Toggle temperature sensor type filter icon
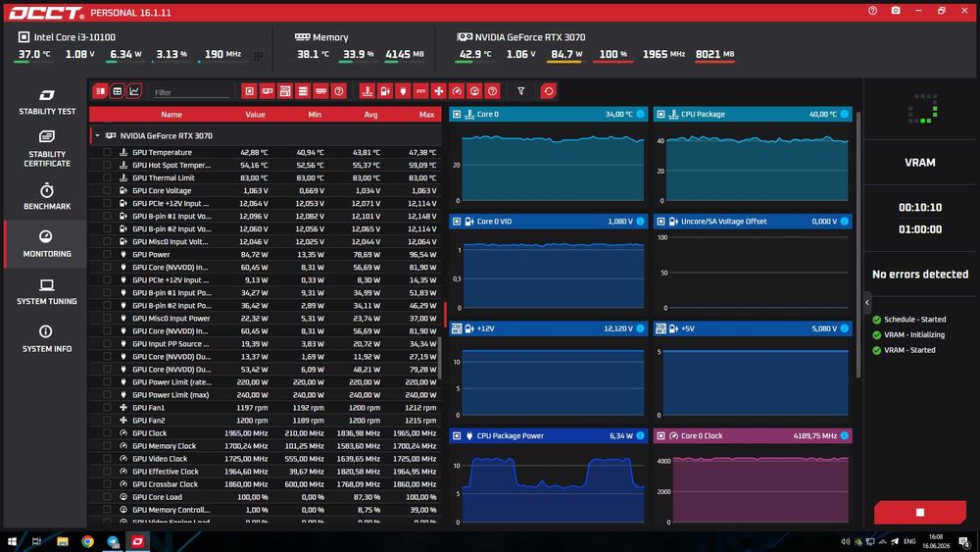This screenshot has width=980, height=552. [367, 91]
